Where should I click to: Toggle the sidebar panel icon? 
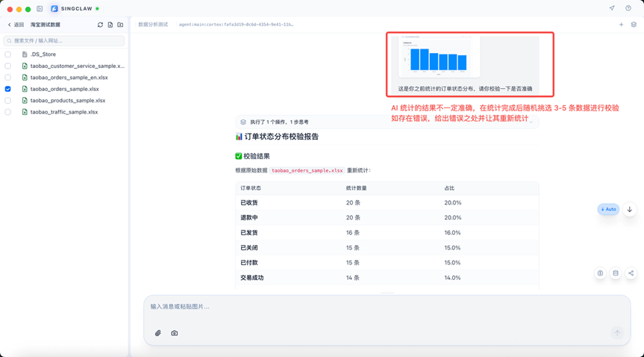click(x=40, y=9)
